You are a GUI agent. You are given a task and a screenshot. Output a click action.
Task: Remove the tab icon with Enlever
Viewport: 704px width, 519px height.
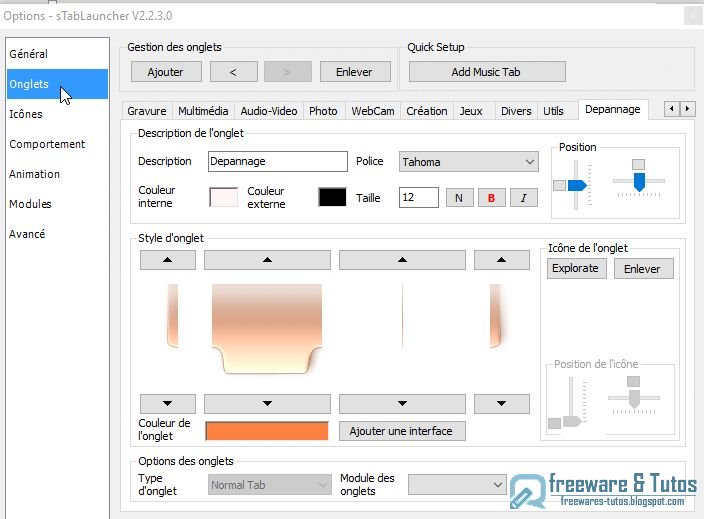click(x=644, y=268)
